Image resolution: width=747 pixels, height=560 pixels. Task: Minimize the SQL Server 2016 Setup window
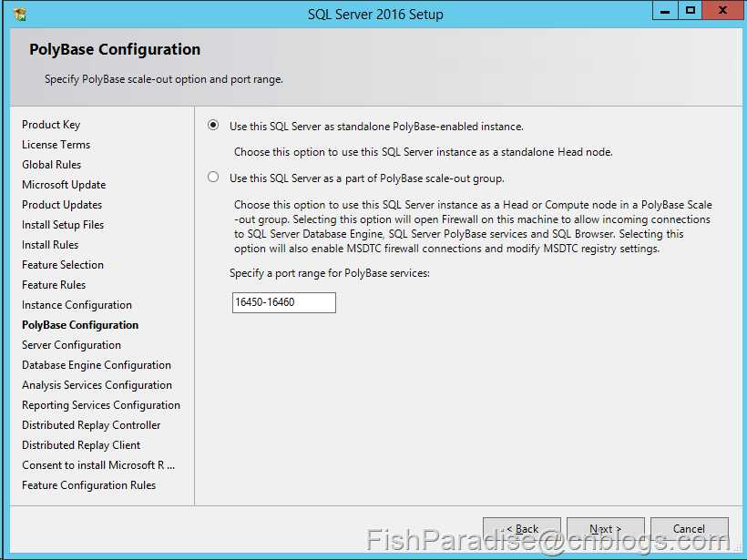[665, 11]
